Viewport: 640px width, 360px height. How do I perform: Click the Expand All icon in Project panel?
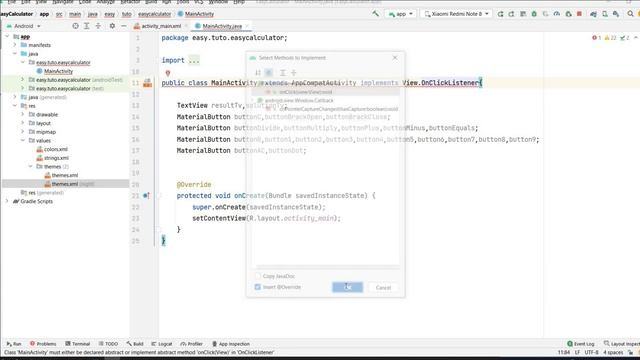87,26
